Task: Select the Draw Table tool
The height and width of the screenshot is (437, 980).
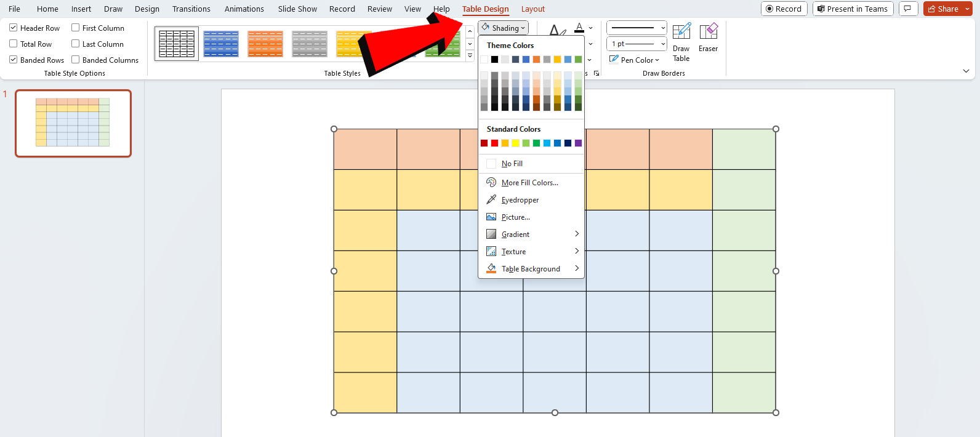Action: (681, 42)
